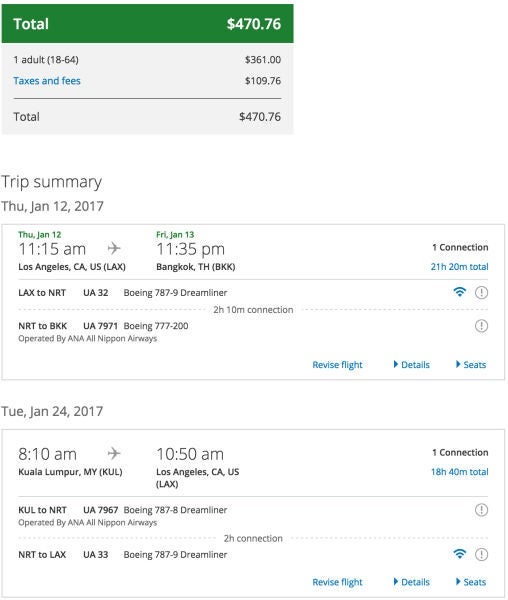Click the info alert icon for UA 32
Screen dimensions: 508x600
(481, 293)
